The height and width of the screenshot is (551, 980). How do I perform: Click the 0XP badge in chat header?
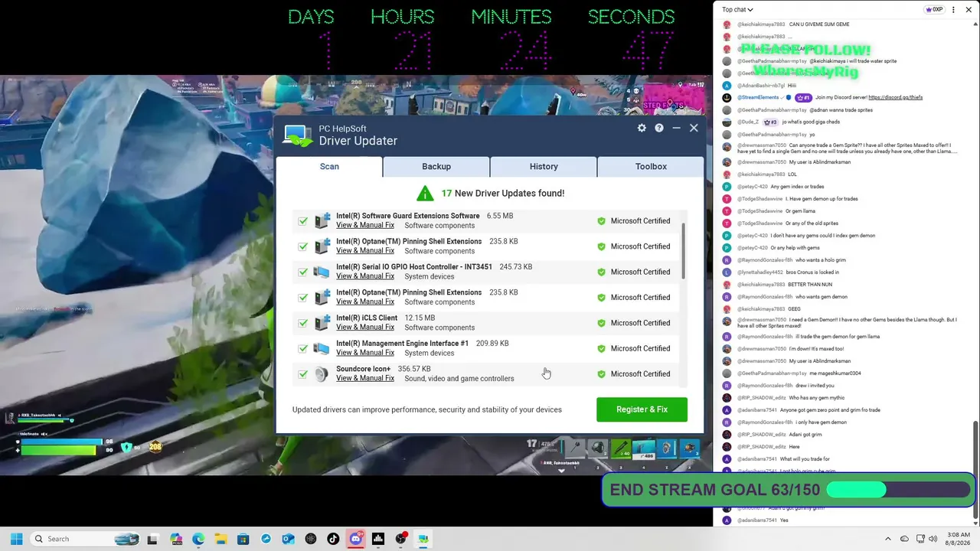coord(933,10)
